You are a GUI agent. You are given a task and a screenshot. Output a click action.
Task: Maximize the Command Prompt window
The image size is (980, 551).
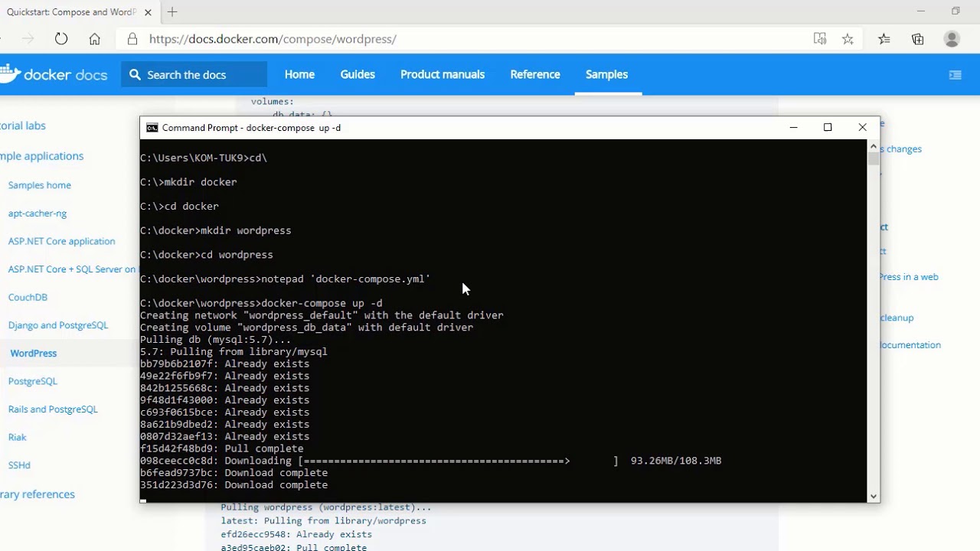828,127
